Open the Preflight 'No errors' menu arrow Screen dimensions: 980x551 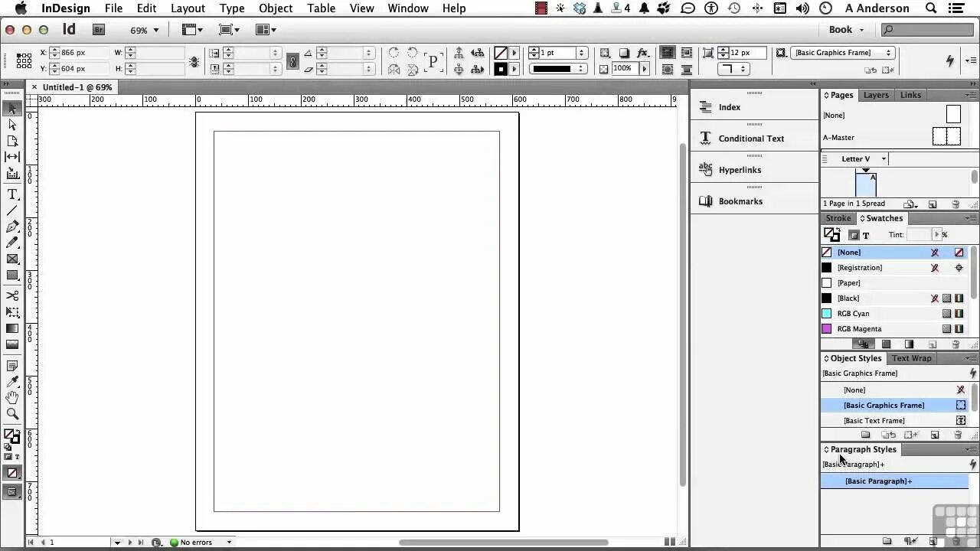(x=229, y=543)
